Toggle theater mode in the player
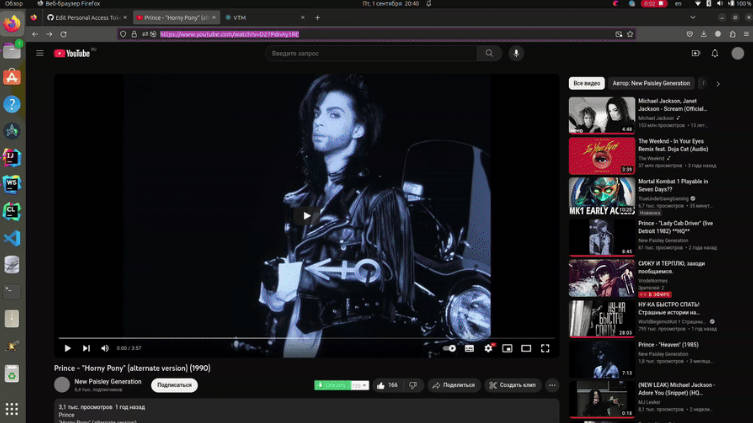This screenshot has height=423, width=753. pos(526,348)
